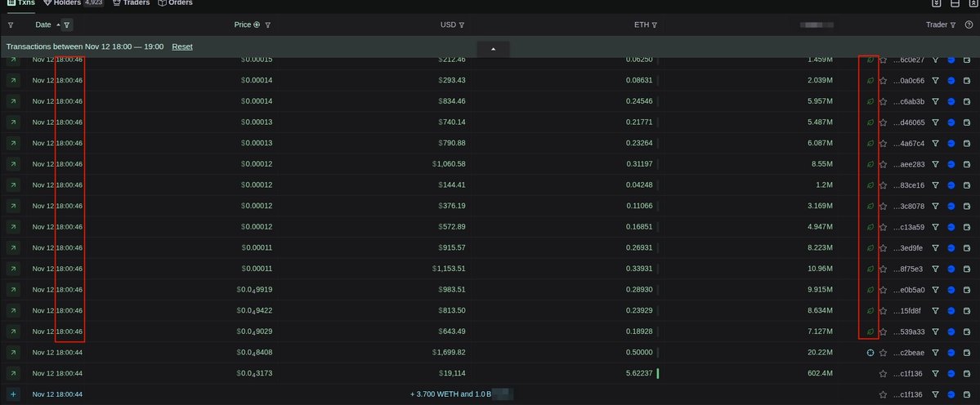Filter by trader ...3c8078 funnel icon

click(936, 206)
